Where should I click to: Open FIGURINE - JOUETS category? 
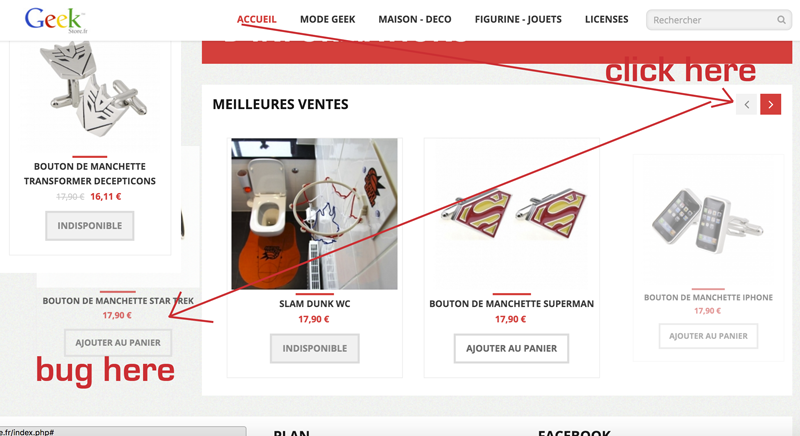pyautogui.click(x=518, y=19)
